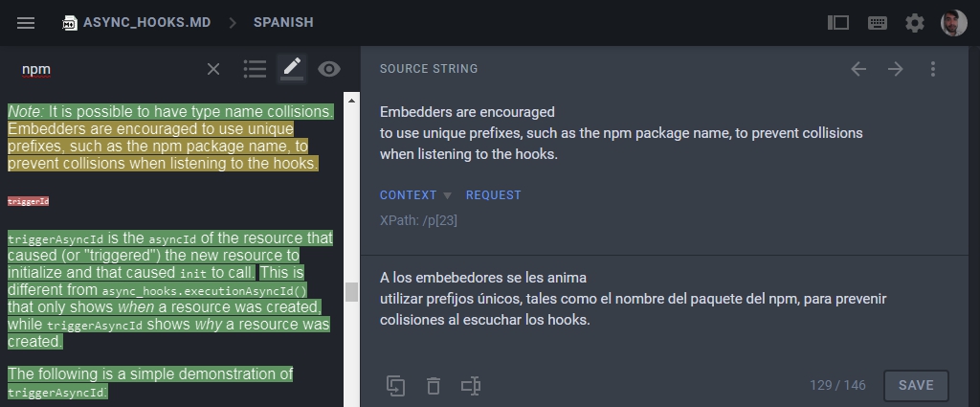Toggle eye preview mode
This screenshot has height=407, width=980.
pyautogui.click(x=329, y=69)
